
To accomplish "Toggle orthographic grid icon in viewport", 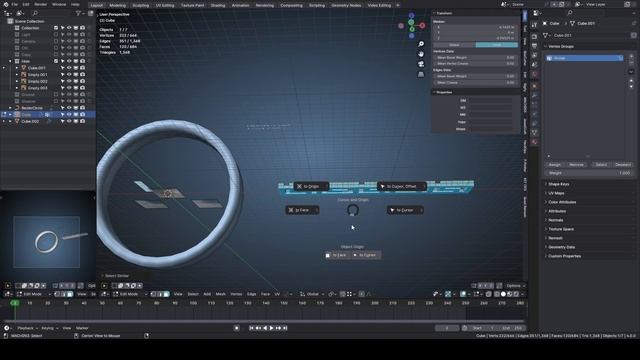I will (421, 74).
